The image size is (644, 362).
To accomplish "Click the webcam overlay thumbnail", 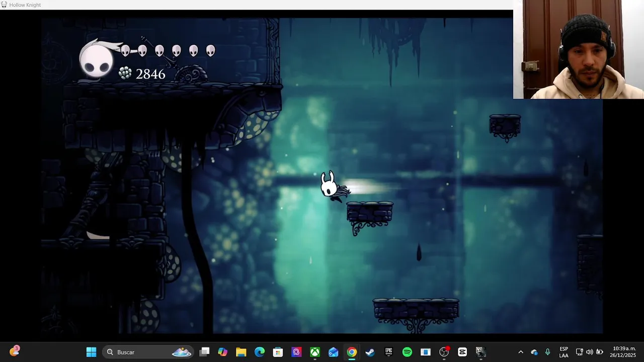I will (578, 49).
